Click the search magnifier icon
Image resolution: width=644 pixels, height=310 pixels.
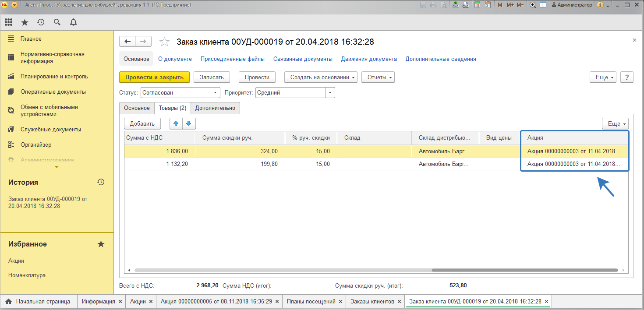click(57, 22)
